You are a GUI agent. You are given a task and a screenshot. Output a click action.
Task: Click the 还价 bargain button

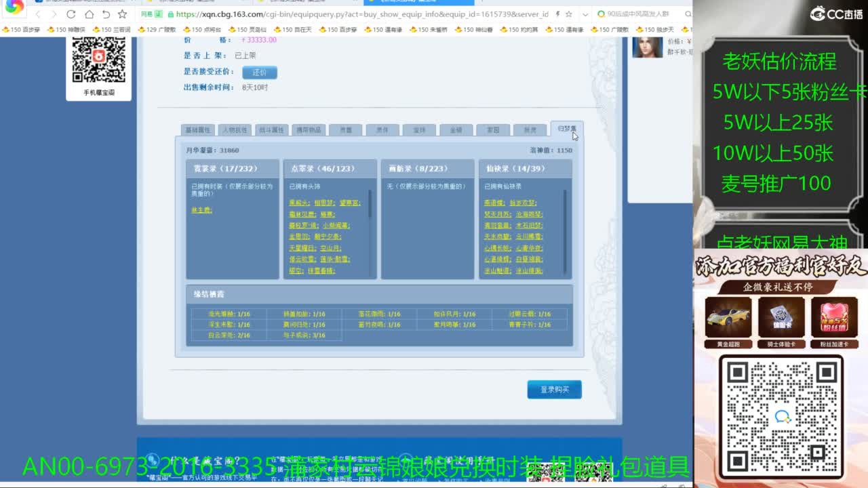click(259, 73)
